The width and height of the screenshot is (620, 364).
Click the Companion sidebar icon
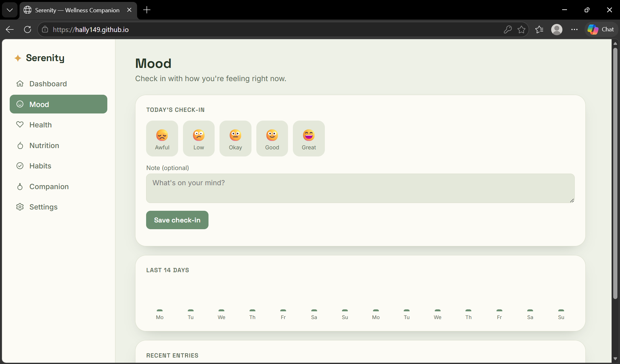(20, 187)
